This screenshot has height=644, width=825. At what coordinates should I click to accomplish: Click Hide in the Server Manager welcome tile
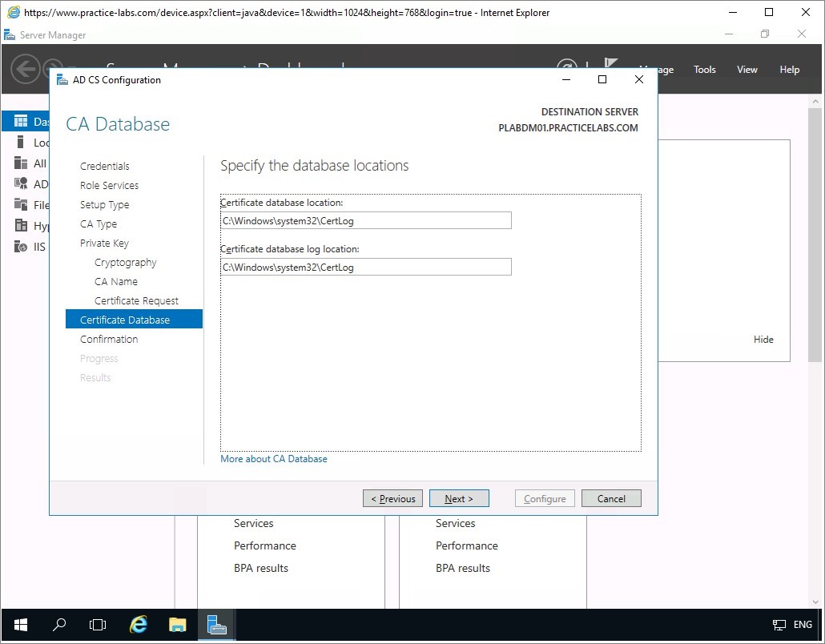(x=763, y=340)
